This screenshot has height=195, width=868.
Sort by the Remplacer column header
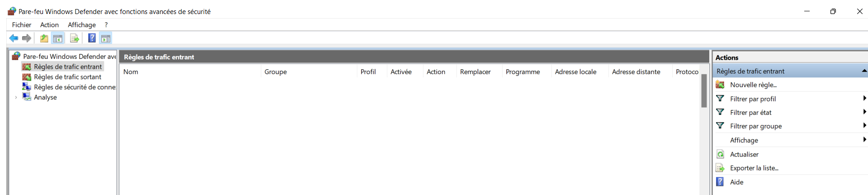(479, 71)
